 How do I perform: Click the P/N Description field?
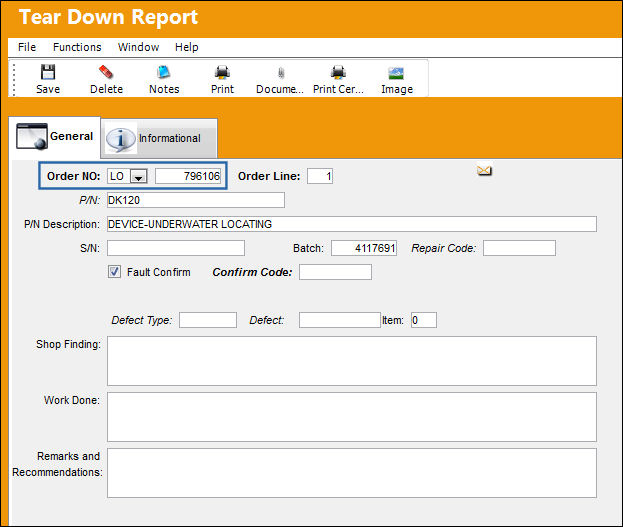tap(352, 224)
